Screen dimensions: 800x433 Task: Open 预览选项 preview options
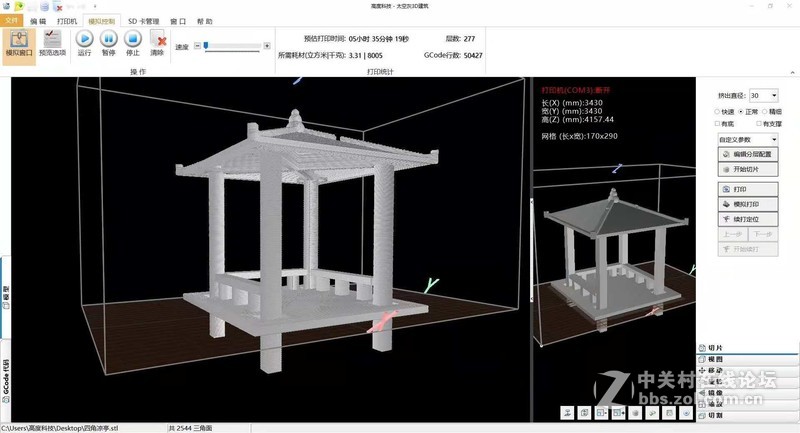[x=52, y=43]
